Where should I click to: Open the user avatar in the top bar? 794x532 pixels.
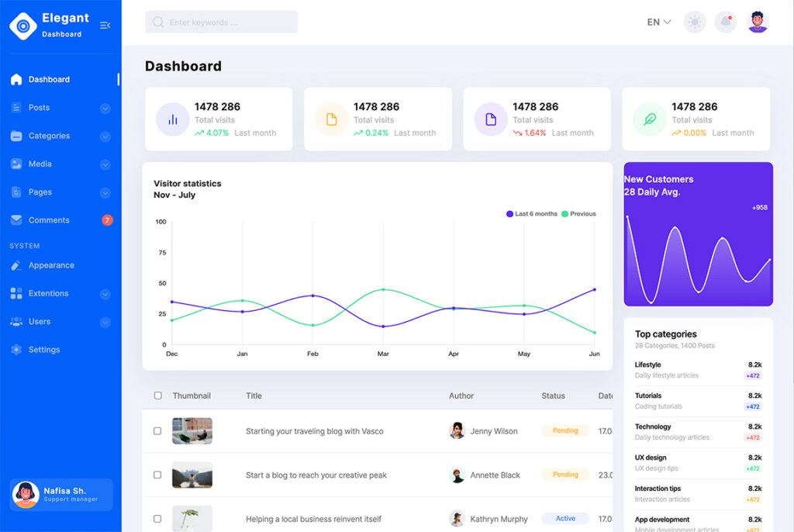tap(758, 22)
